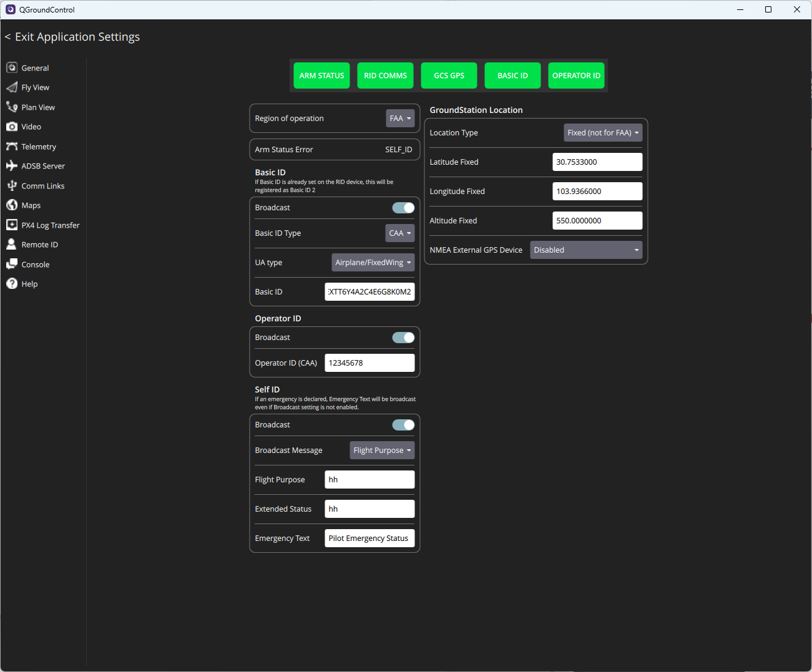
Task: Click the Latitude Fixed input field
Action: (x=597, y=162)
